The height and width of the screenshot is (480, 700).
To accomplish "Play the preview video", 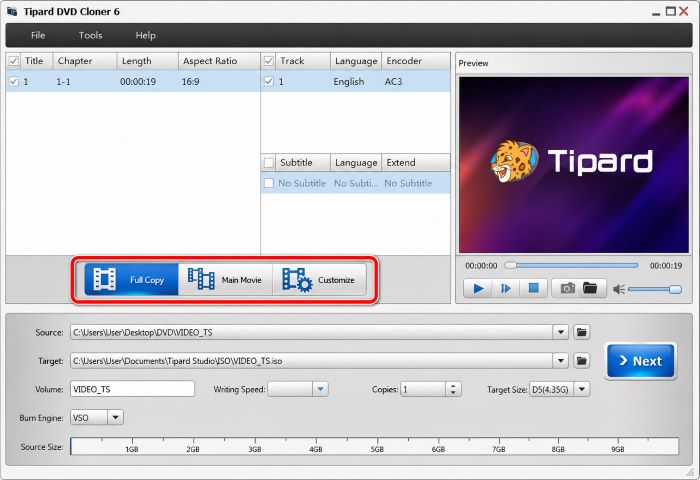I will [x=478, y=288].
